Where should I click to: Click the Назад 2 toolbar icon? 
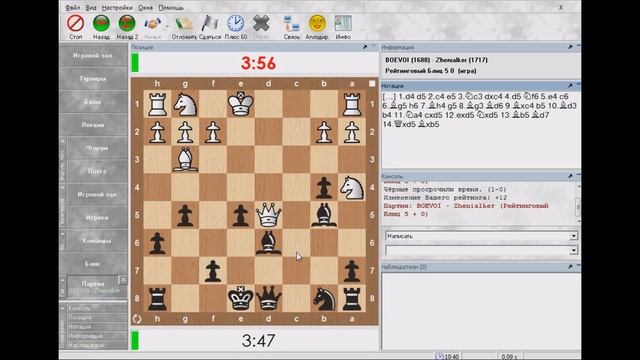(x=127, y=23)
